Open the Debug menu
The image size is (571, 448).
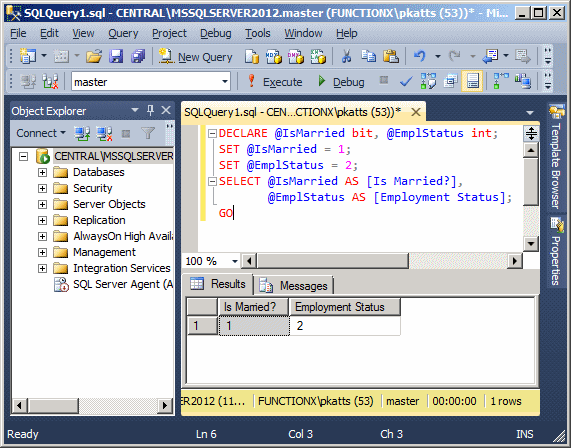point(216,33)
